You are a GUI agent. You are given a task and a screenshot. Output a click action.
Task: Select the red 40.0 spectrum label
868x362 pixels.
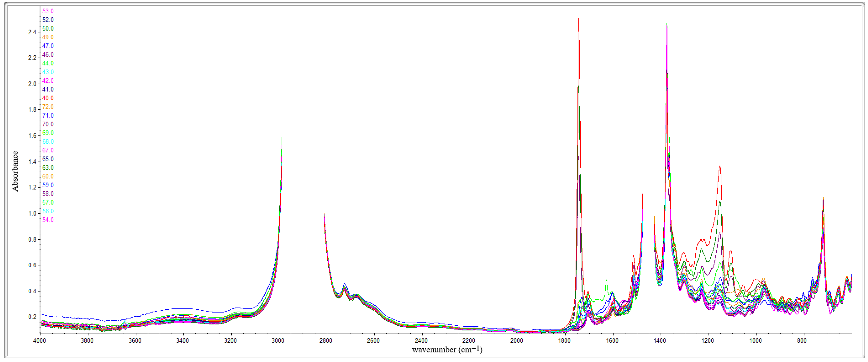click(48, 98)
